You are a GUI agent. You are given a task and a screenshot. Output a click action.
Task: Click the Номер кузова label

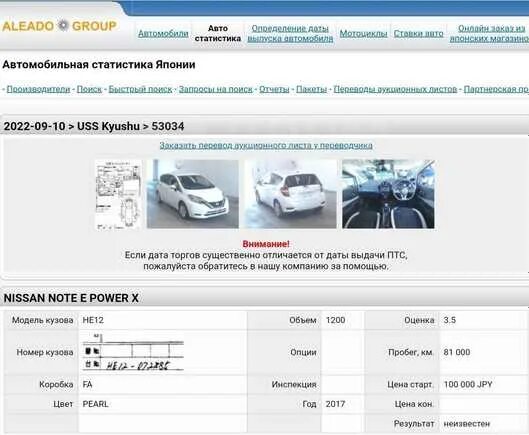tap(45, 352)
